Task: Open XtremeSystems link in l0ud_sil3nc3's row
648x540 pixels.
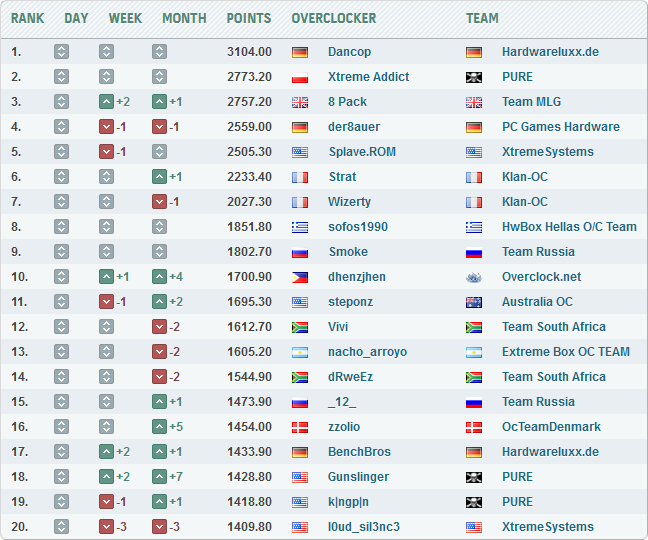Action: (548, 527)
